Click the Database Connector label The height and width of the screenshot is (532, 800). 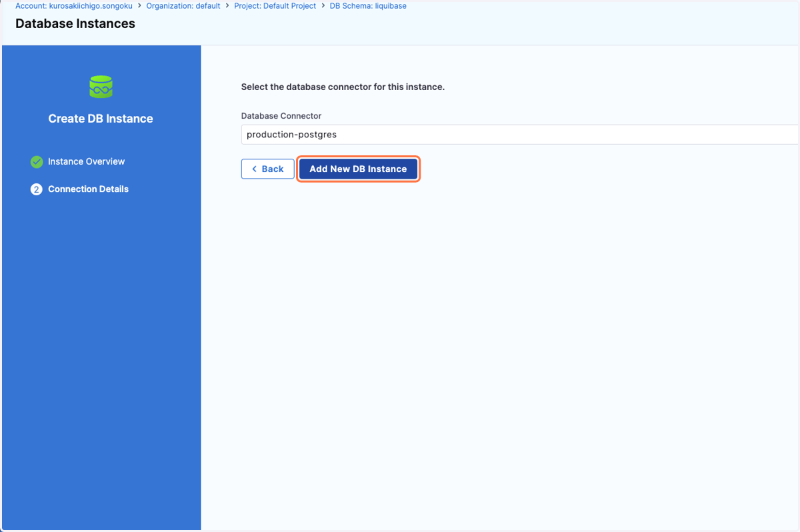281,116
